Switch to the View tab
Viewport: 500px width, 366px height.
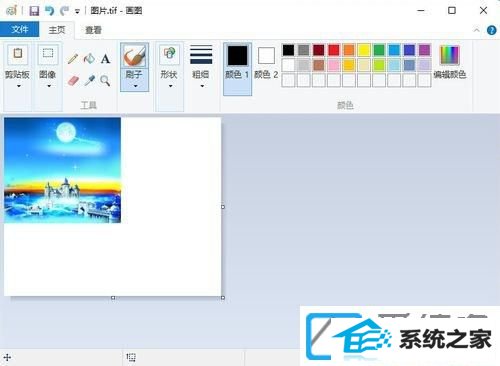click(93, 30)
